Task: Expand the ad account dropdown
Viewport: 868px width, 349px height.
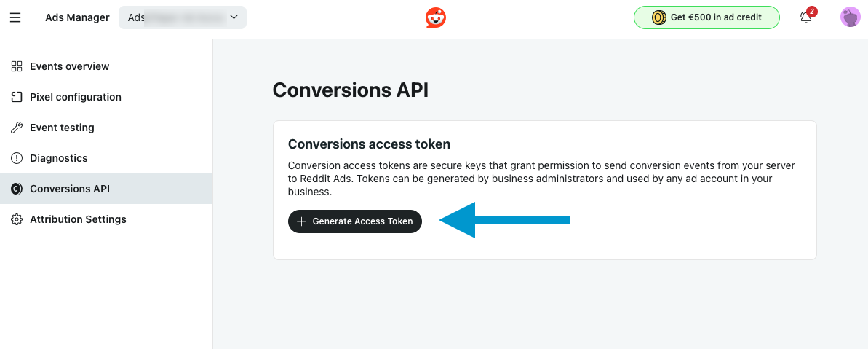Action: pos(182,17)
